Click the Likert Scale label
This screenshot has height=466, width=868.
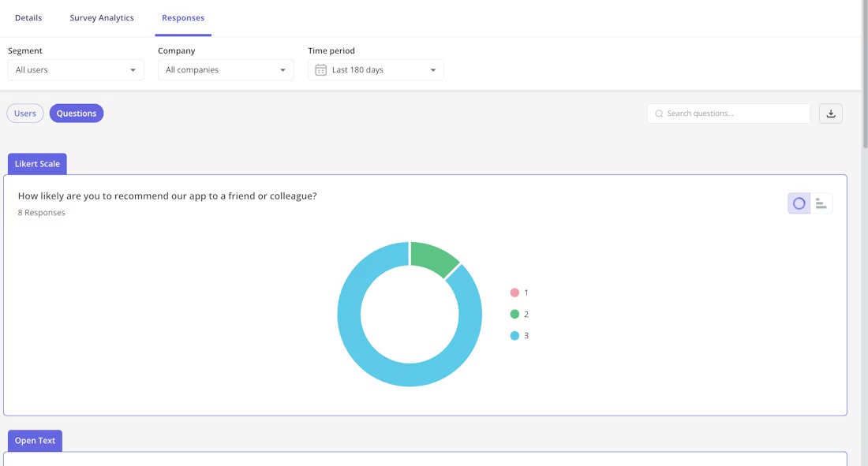click(x=36, y=163)
